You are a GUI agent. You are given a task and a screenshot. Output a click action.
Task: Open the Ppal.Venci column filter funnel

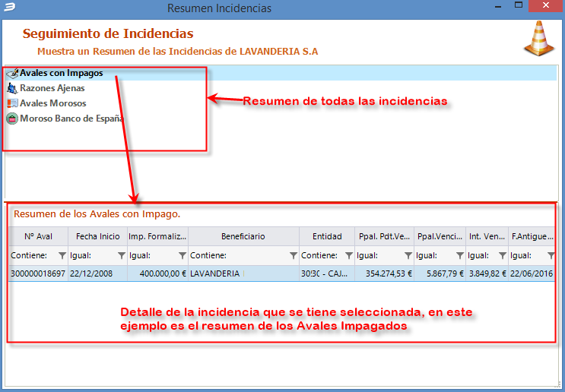[460, 255]
